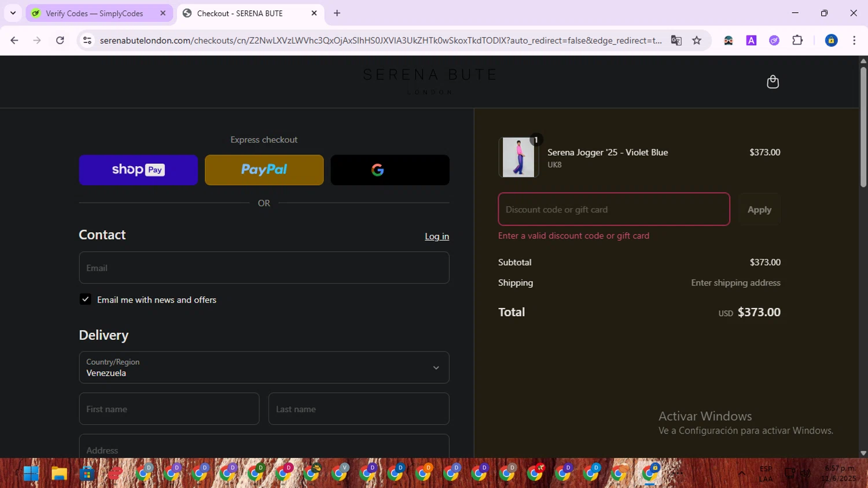Show hidden system tray icons
This screenshot has height=488, width=868.
coord(741,474)
